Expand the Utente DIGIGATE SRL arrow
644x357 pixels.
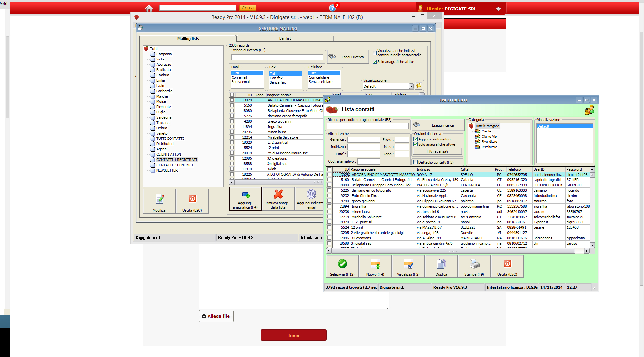498,9
